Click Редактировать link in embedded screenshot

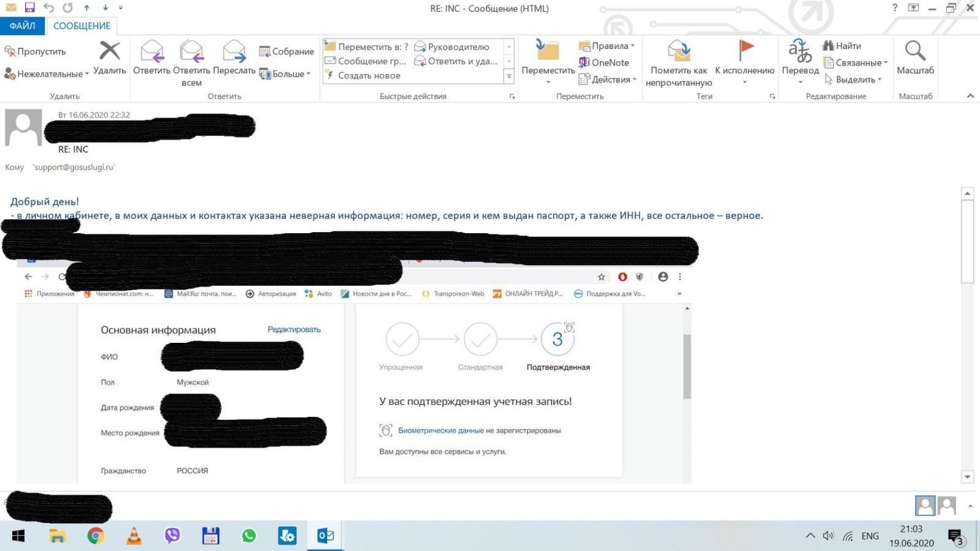[294, 329]
